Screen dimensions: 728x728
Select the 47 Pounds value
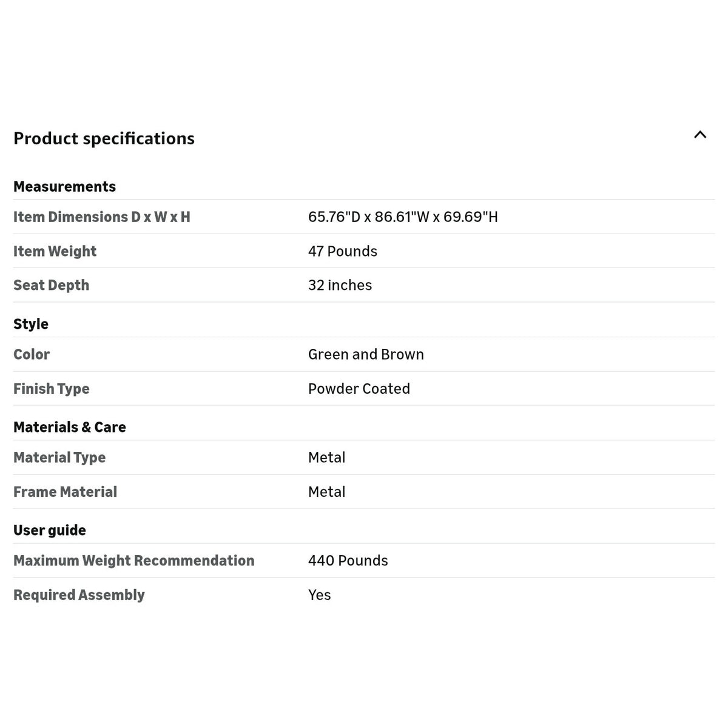(x=343, y=251)
